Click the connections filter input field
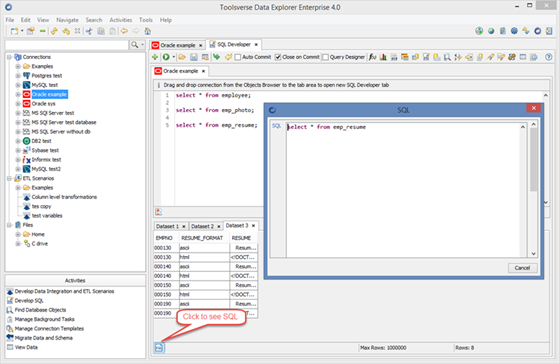 (x=67, y=45)
